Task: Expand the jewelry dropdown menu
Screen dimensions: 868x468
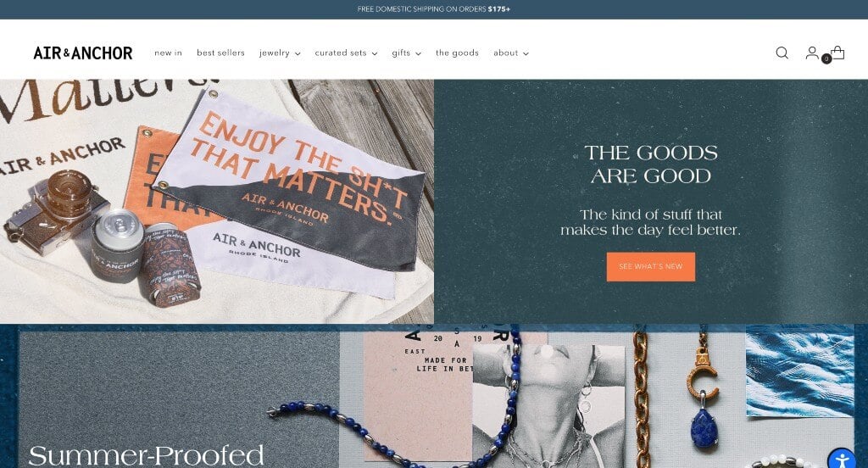Action: [x=280, y=53]
